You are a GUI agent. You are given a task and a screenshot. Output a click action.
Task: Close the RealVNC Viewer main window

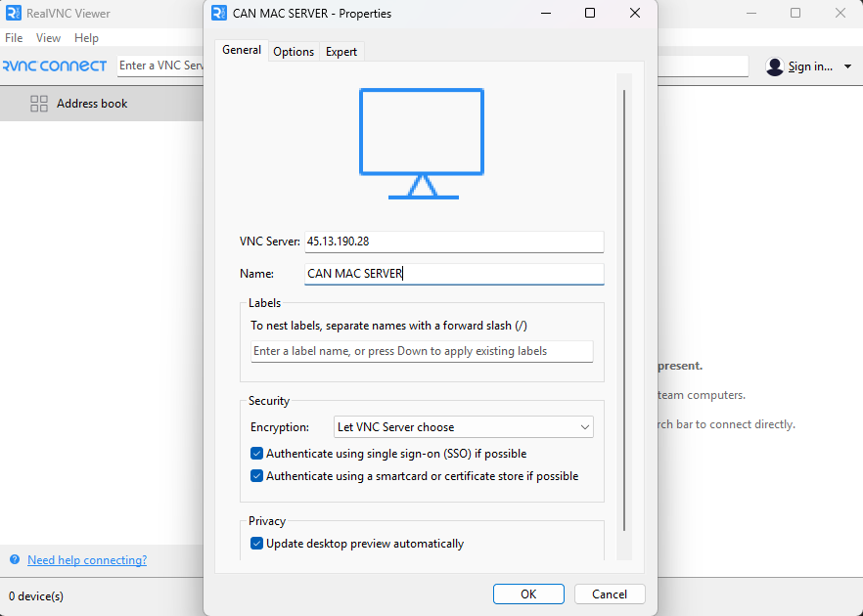point(840,14)
